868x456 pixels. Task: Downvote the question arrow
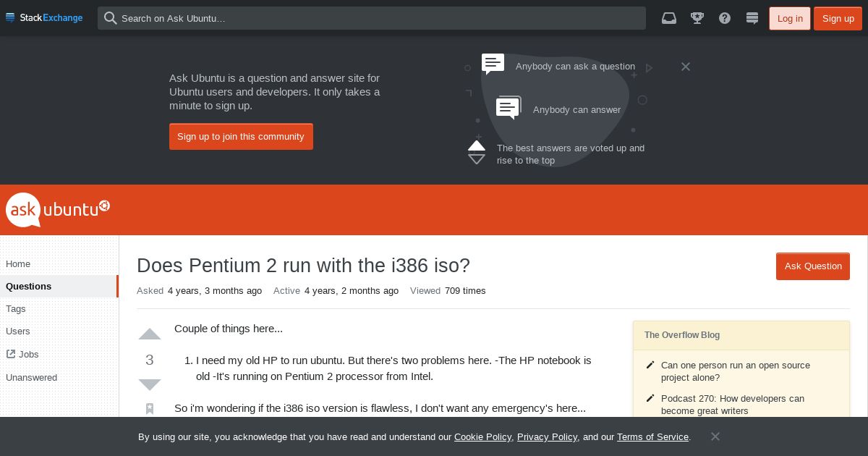point(150,384)
